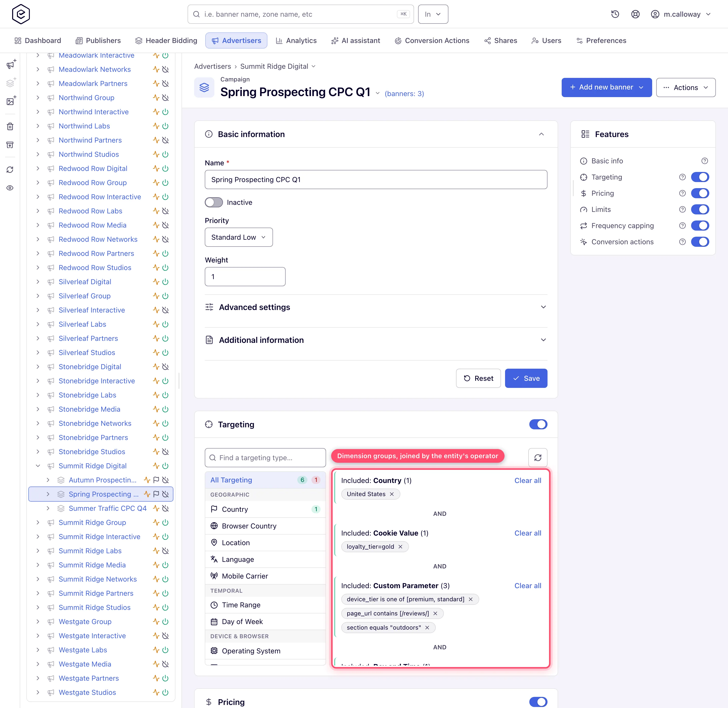Open the trash bin sidebar icon
728x708 pixels.
coord(10,126)
